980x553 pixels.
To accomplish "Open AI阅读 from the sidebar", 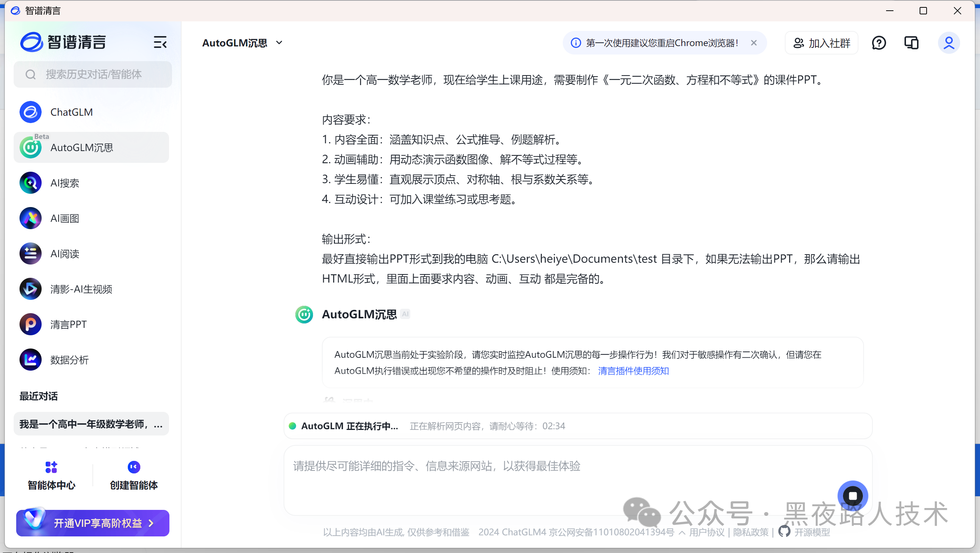I will [65, 254].
